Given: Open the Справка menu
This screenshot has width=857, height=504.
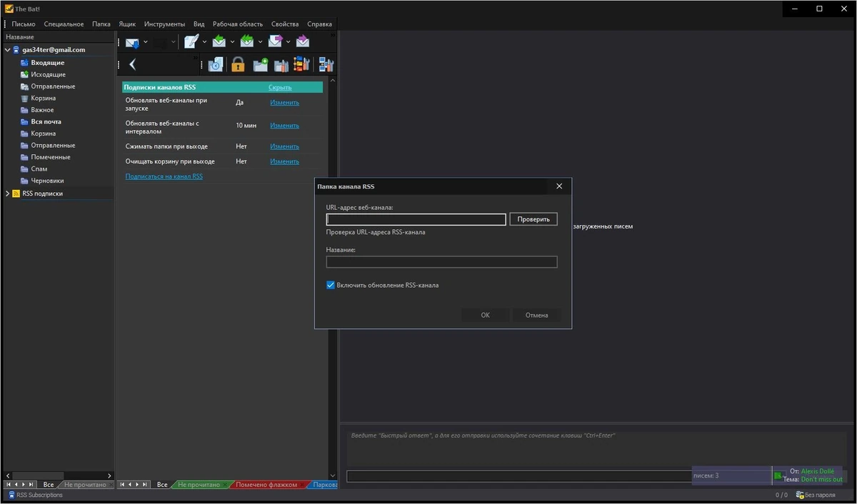Looking at the screenshot, I should (319, 24).
